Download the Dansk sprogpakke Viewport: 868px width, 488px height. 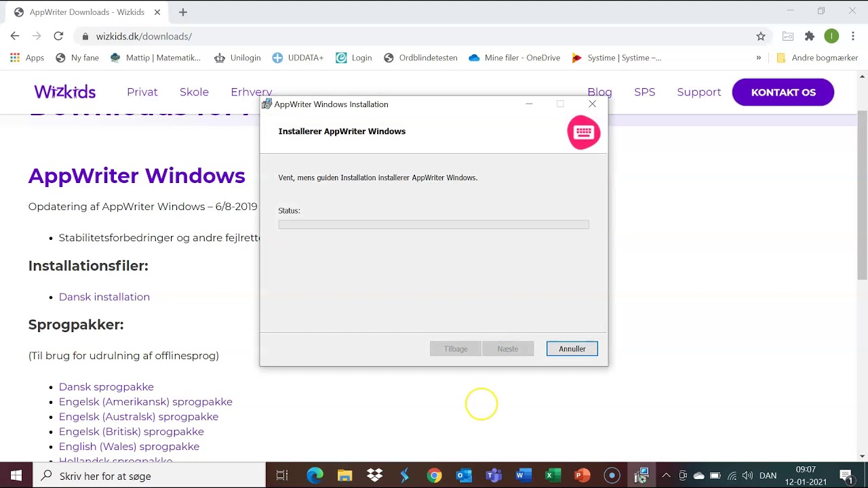tap(106, 387)
